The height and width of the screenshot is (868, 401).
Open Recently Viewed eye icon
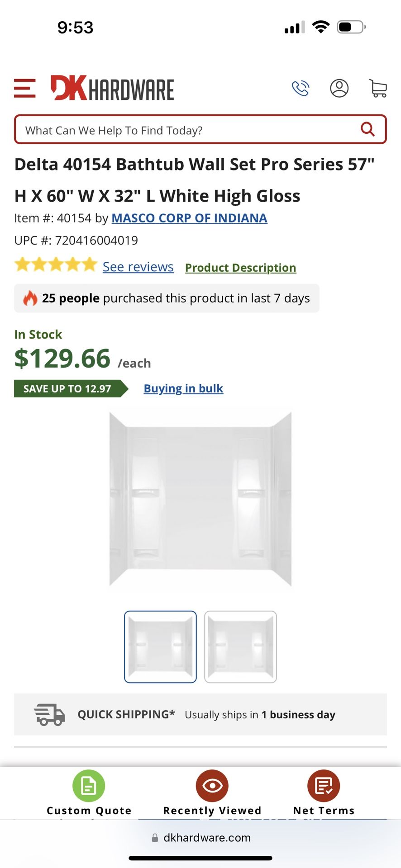[x=212, y=786]
